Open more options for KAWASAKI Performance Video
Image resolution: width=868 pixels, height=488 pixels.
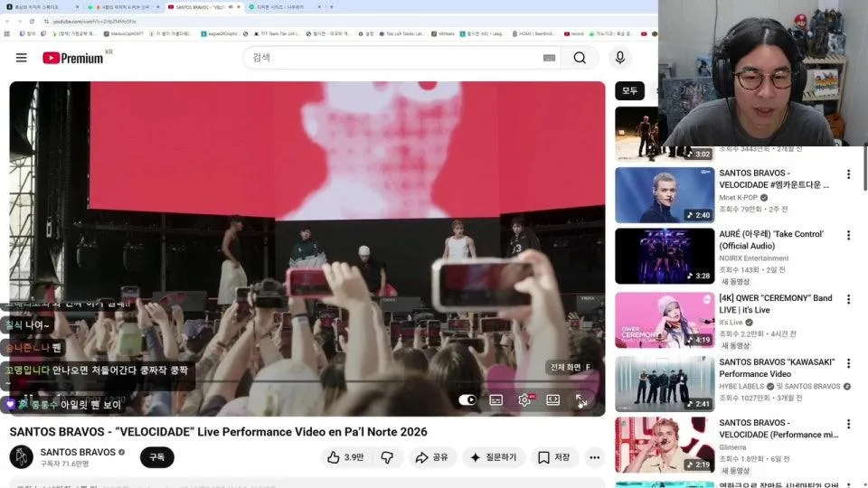click(849, 363)
